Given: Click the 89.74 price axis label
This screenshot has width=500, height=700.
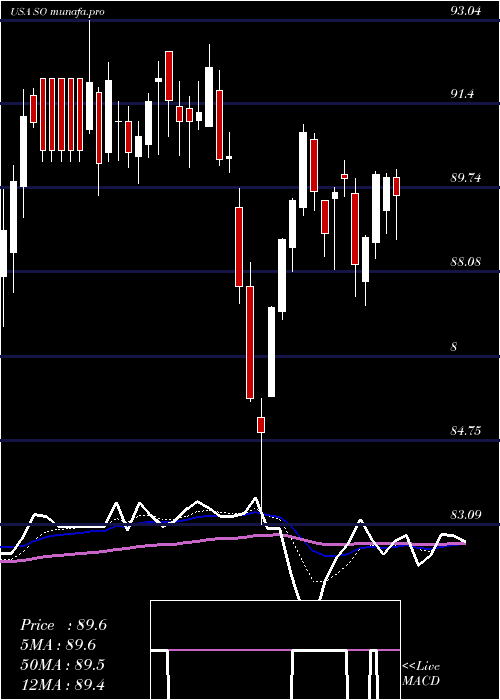Looking at the screenshot, I should pyautogui.click(x=466, y=178).
